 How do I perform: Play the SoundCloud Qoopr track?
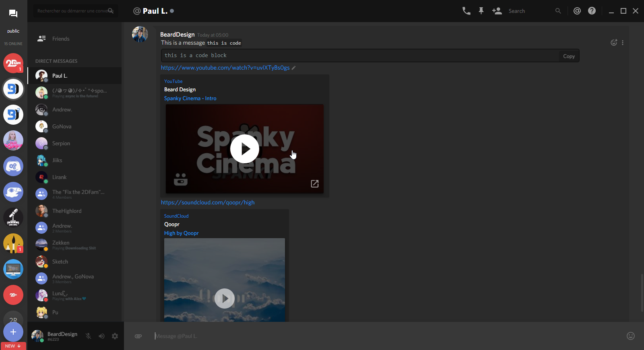tap(225, 299)
